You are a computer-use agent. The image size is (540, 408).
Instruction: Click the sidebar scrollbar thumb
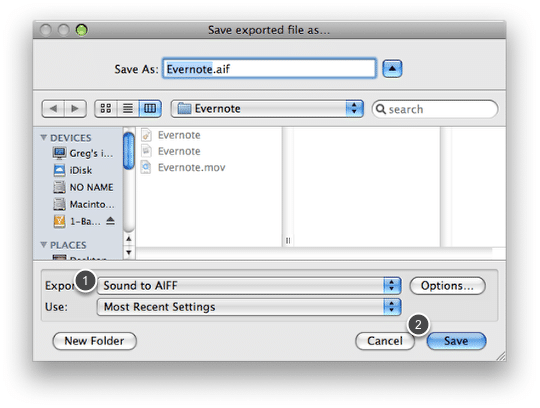129,151
